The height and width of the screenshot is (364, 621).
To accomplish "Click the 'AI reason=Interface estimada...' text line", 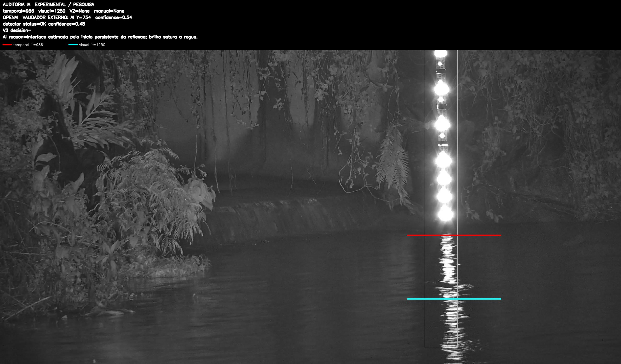I will point(100,37).
